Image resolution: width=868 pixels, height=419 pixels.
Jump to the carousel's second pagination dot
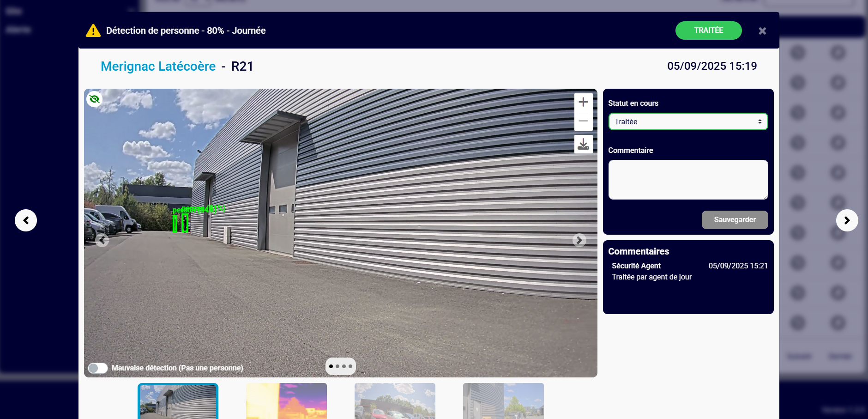pos(338,366)
